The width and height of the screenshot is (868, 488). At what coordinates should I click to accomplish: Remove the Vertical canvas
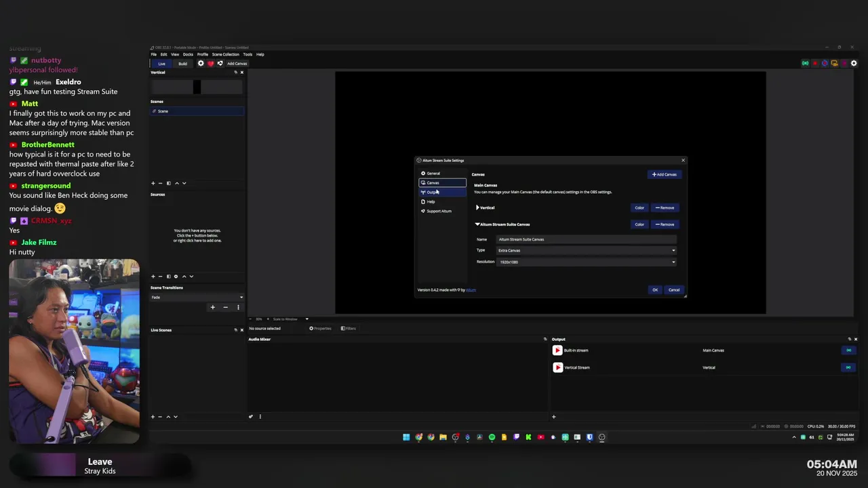[x=665, y=207]
